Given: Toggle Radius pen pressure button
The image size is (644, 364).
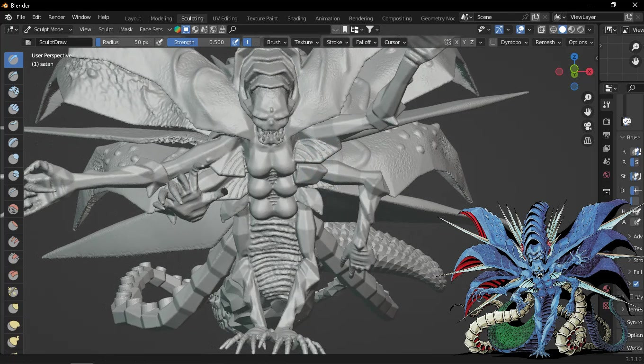Looking at the screenshot, I should pyautogui.click(x=160, y=42).
